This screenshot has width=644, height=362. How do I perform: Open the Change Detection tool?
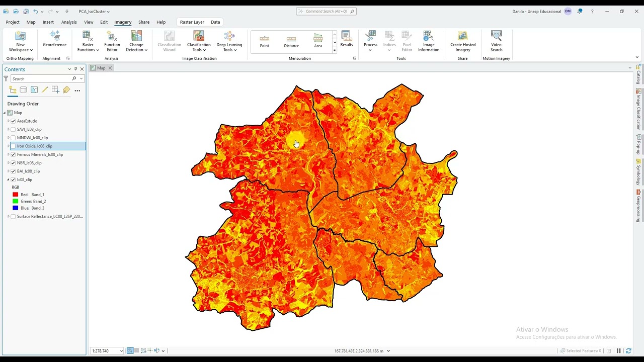136,41
